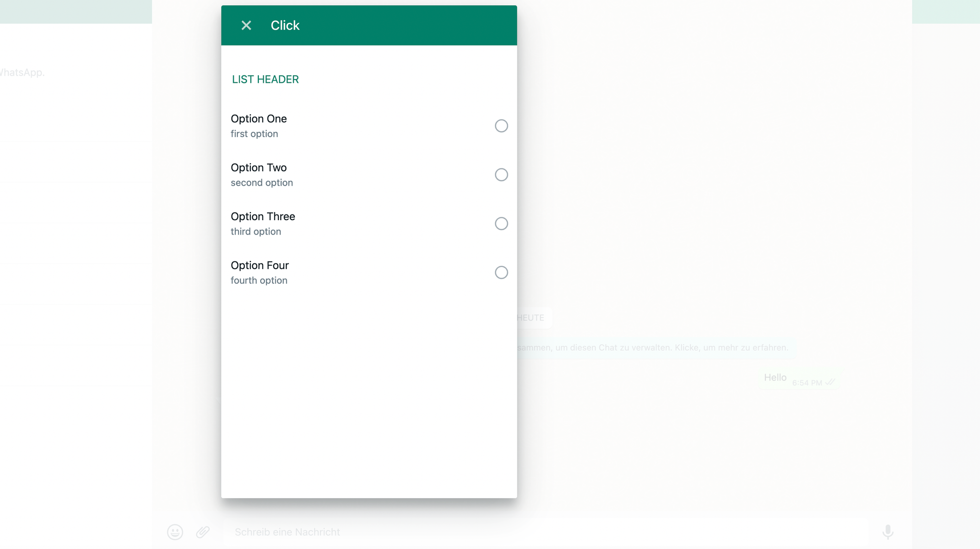Image resolution: width=980 pixels, height=549 pixels.
Task: Click the Hello message bubble
Action: [x=775, y=378]
